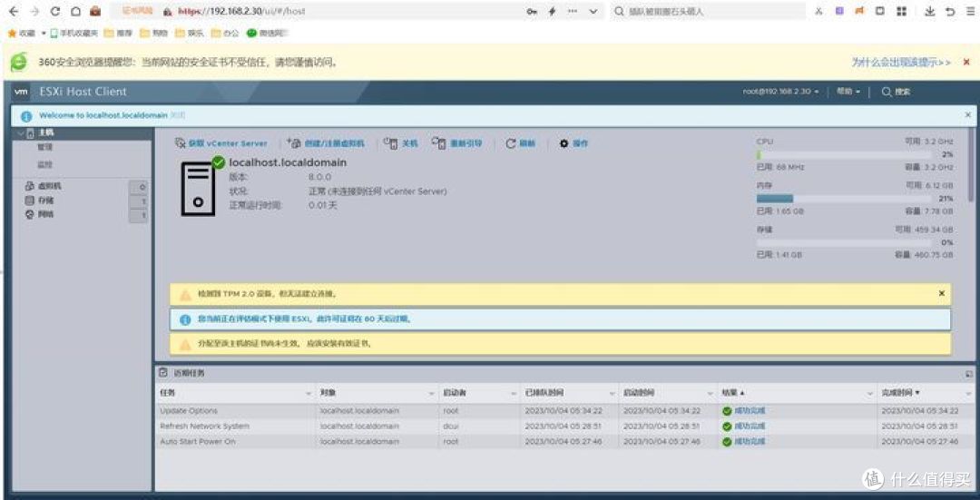This screenshot has height=500, width=980.
Task: Click the TPM 2.0 warning triangle icon
Action: (185, 294)
